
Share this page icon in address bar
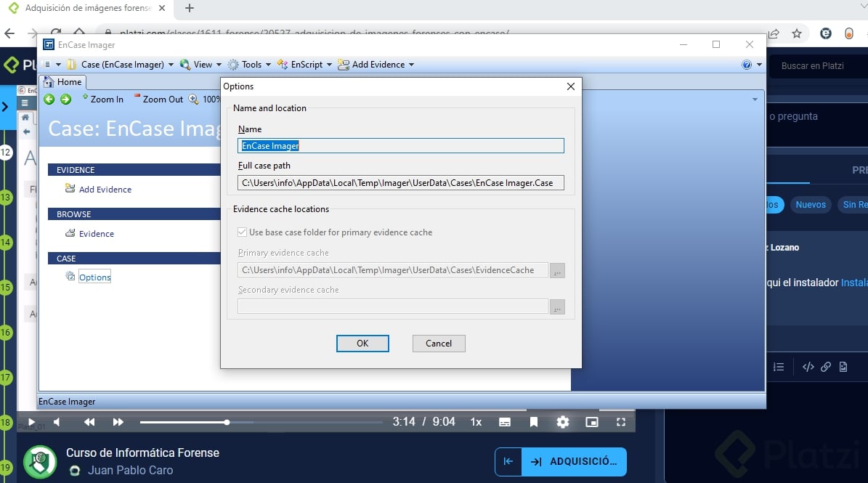click(x=774, y=33)
